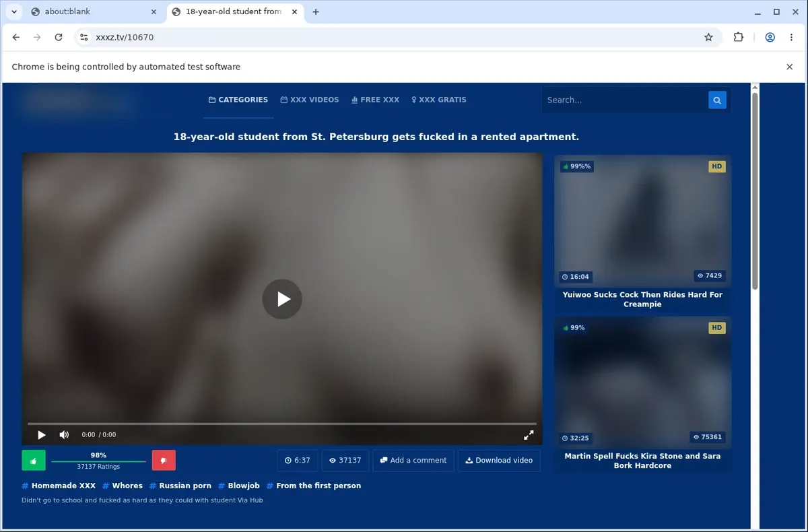Viewport: 808px width, 532px height.
Task: Click the browser forward arrow
Action: coord(37,38)
